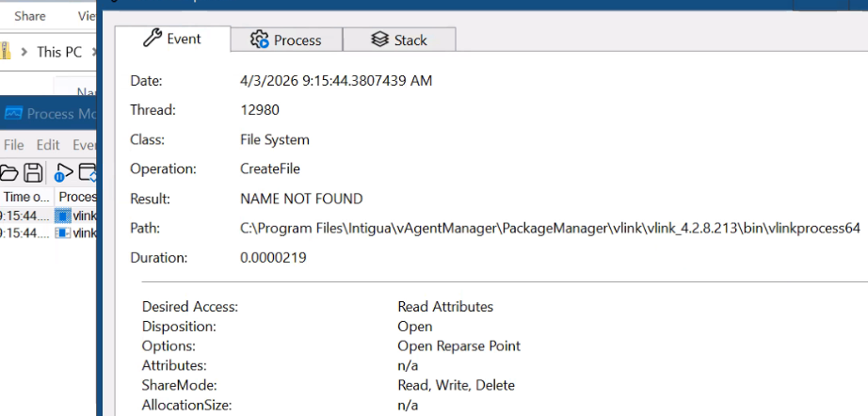The width and height of the screenshot is (868, 416).
Task: Click the Process Monitor app icon
Action: click(13, 114)
